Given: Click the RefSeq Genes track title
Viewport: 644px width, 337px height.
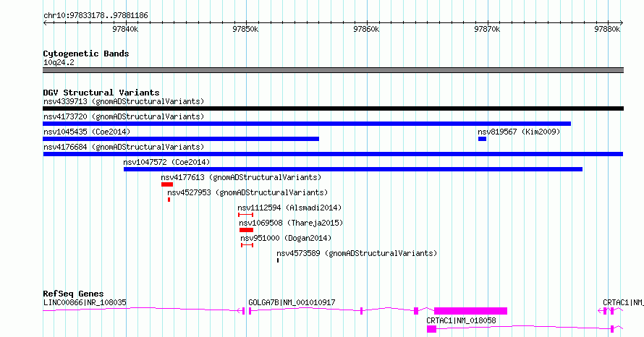Looking at the screenshot, I should coord(73,294).
